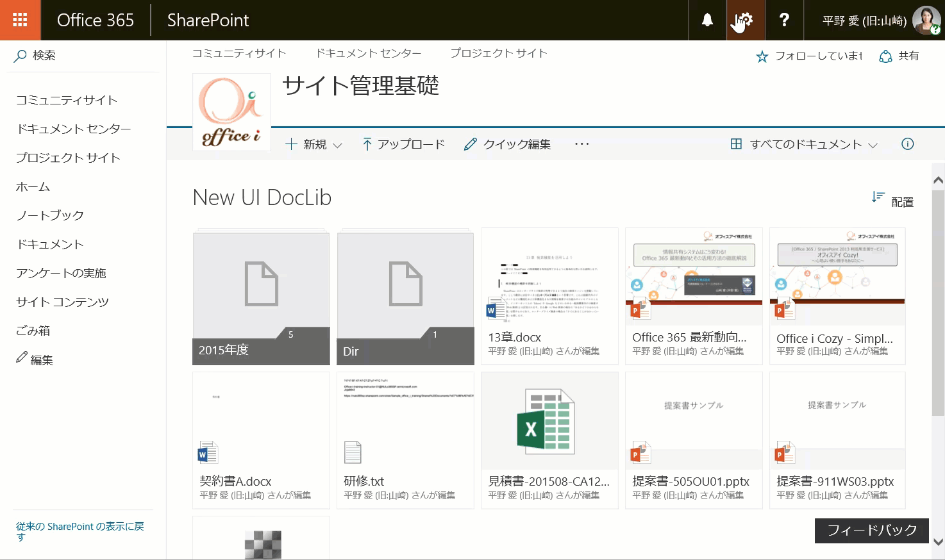
Task: Open ドキュメント センター in top navigation
Action: 369,53
